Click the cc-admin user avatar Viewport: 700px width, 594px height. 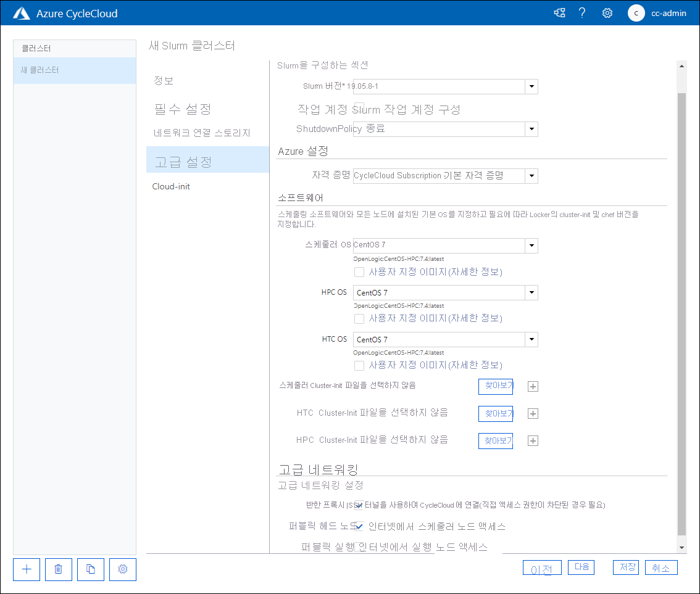pyautogui.click(x=636, y=13)
